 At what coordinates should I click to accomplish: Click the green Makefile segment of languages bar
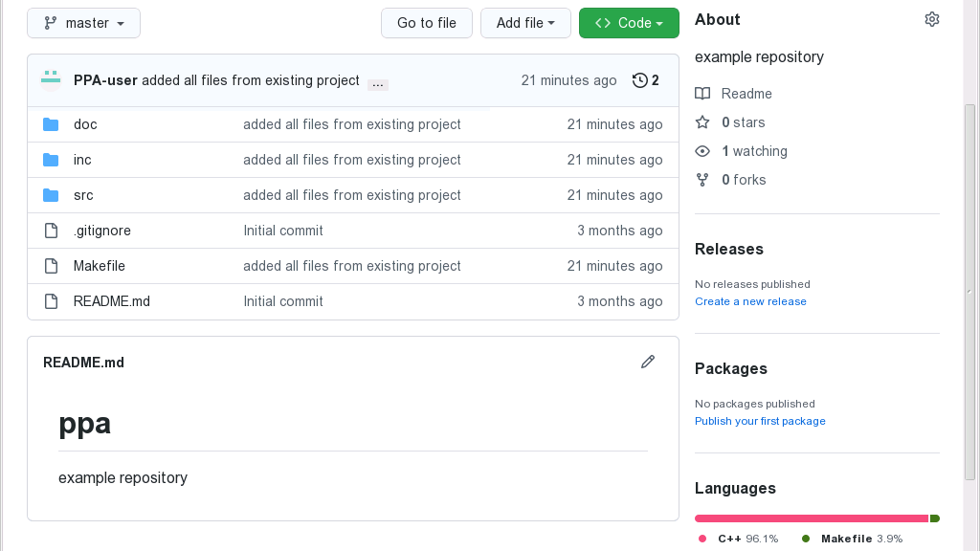click(935, 518)
